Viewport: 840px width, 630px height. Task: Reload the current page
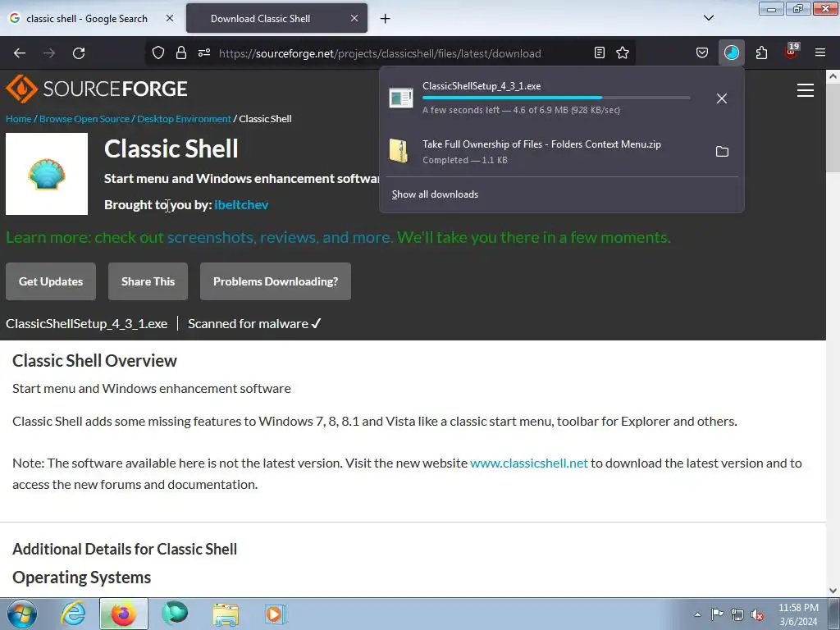[x=79, y=53]
